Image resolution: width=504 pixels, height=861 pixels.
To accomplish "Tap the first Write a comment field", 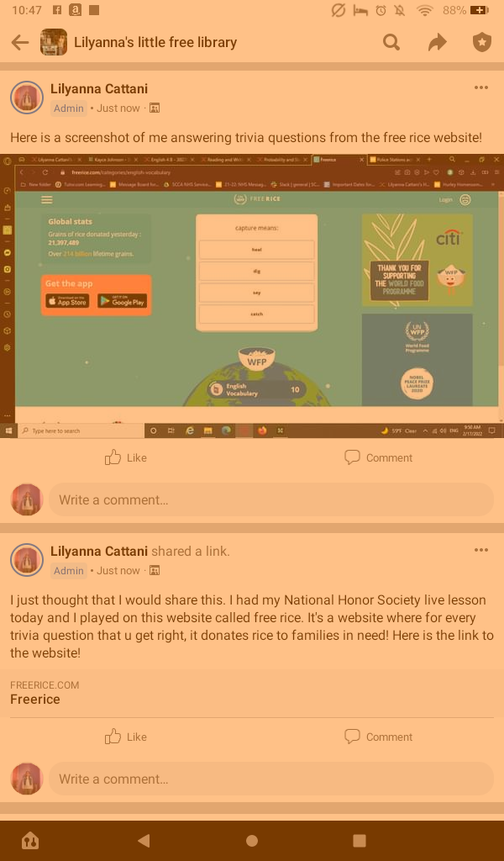I will pos(271,499).
